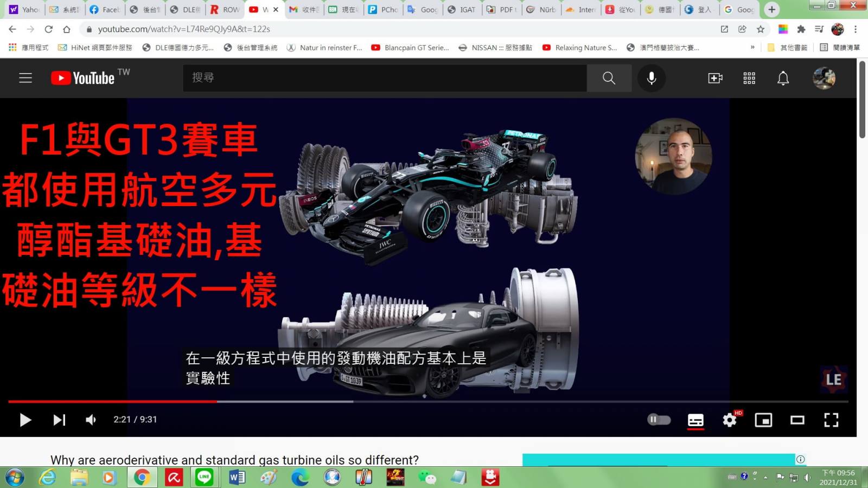Open the YouTube hamburger guide menu
The width and height of the screenshot is (868, 488).
coord(25,78)
